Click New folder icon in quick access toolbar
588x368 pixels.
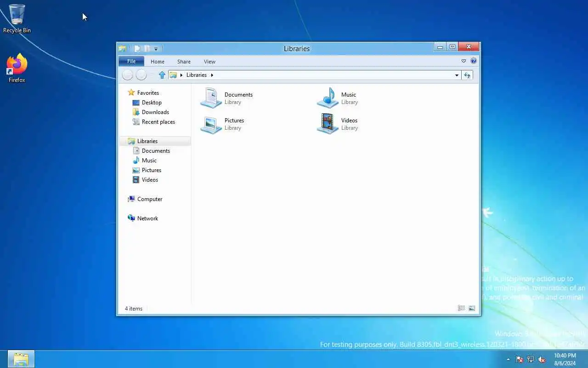[147, 48]
